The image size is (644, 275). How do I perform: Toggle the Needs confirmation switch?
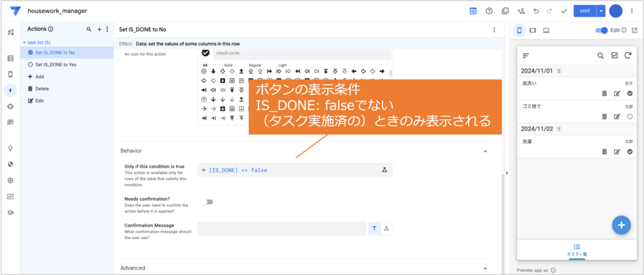tap(207, 202)
